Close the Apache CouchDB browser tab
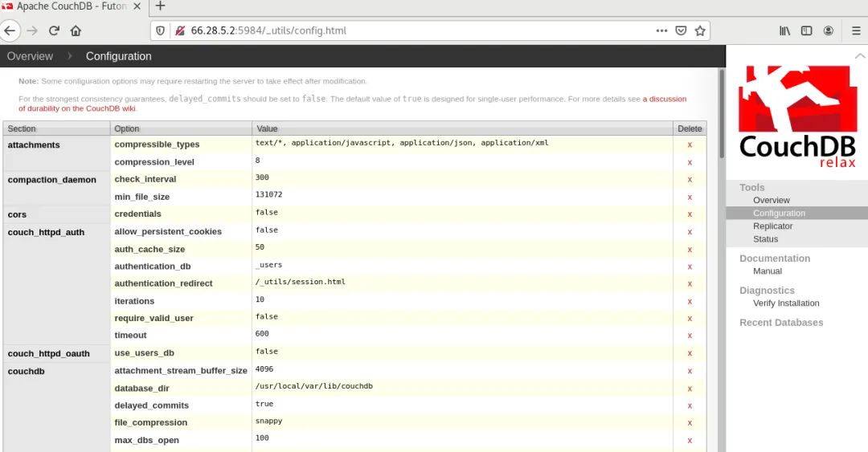This screenshot has height=452, width=868. (137, 6)
